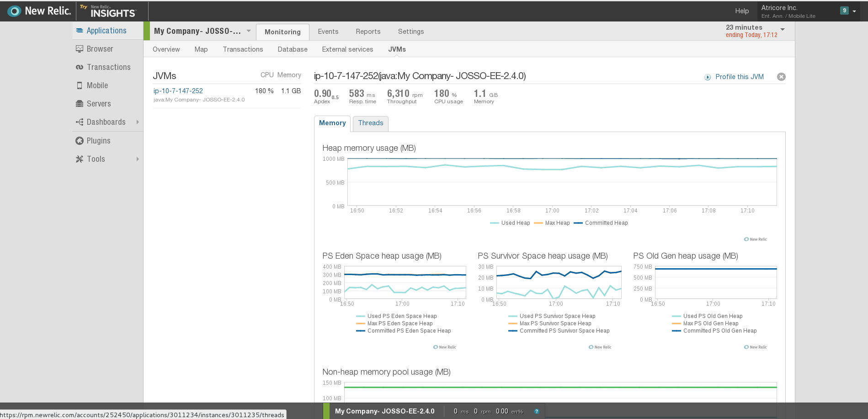Go to the Map subtab
Screen dimensions: 868x419
(x=201, y=49)
